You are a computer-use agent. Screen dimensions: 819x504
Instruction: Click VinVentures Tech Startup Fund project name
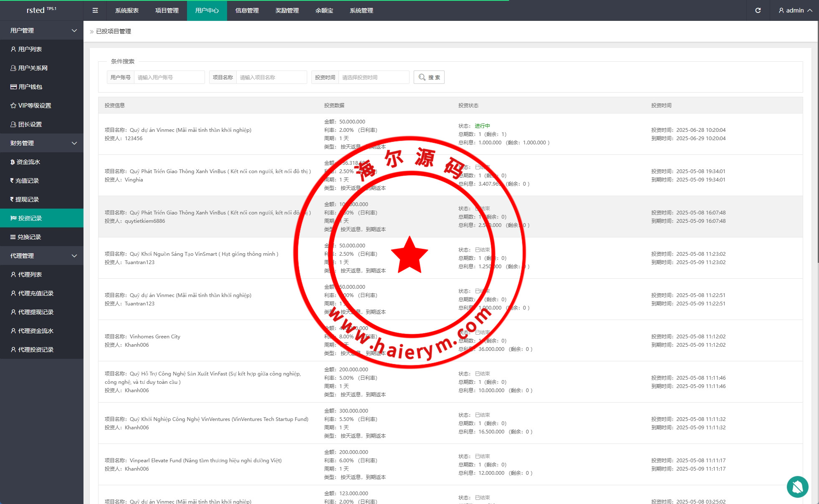coord(219,419)
